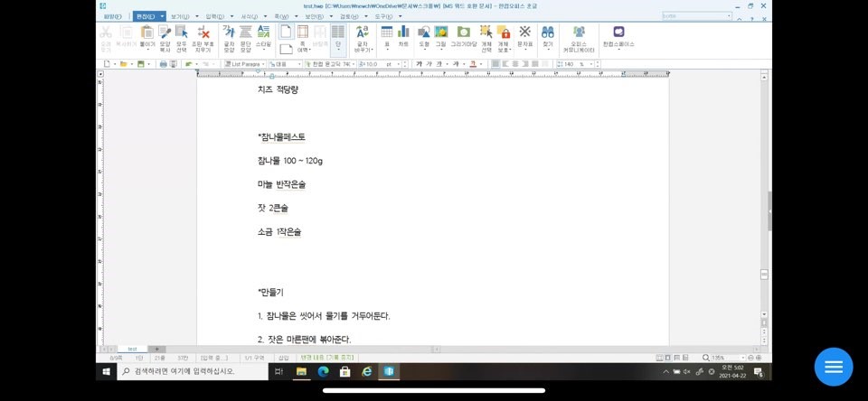868x401 pixels.
Task: Open the 보기(U) menu
Action: (180, 16)
